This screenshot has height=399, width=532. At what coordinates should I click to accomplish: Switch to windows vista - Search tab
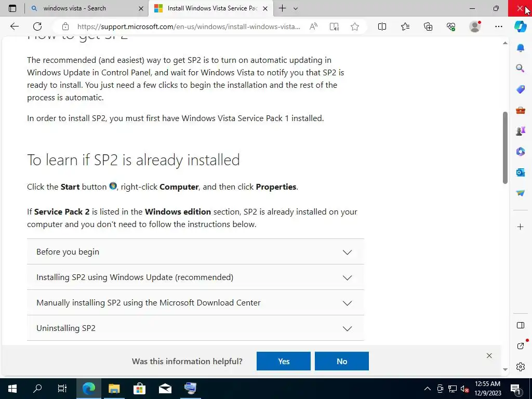[87, 8]
